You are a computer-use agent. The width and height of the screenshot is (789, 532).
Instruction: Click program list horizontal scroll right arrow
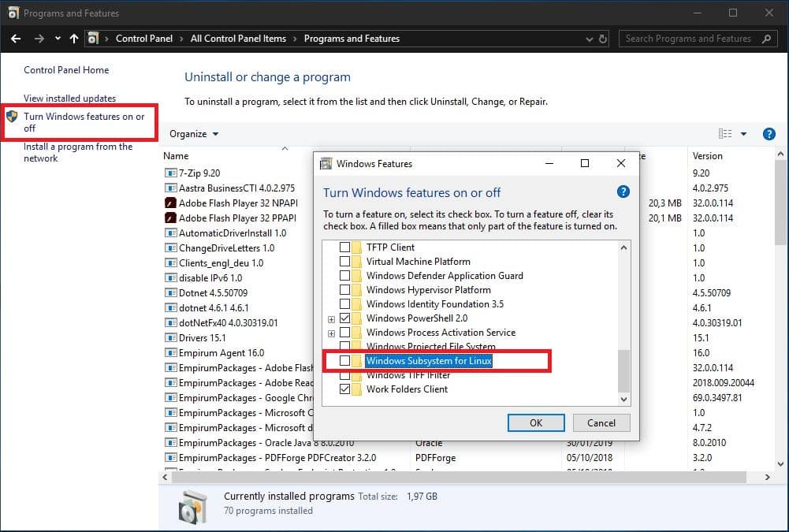[x=768, y=477]
